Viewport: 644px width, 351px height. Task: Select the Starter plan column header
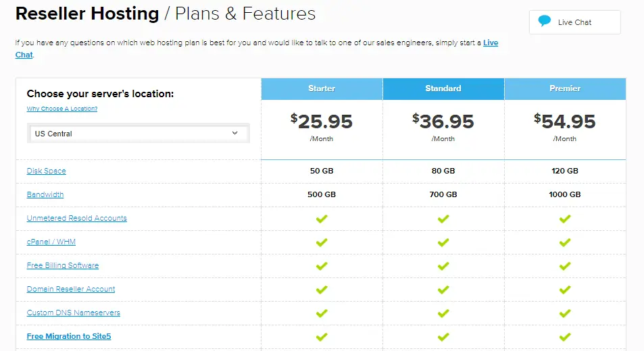(x=322, y=88)
